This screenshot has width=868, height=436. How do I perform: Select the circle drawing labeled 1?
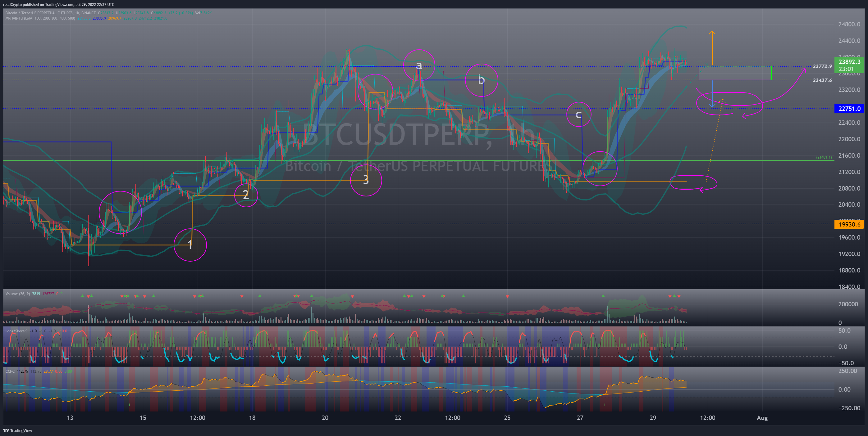190,245
